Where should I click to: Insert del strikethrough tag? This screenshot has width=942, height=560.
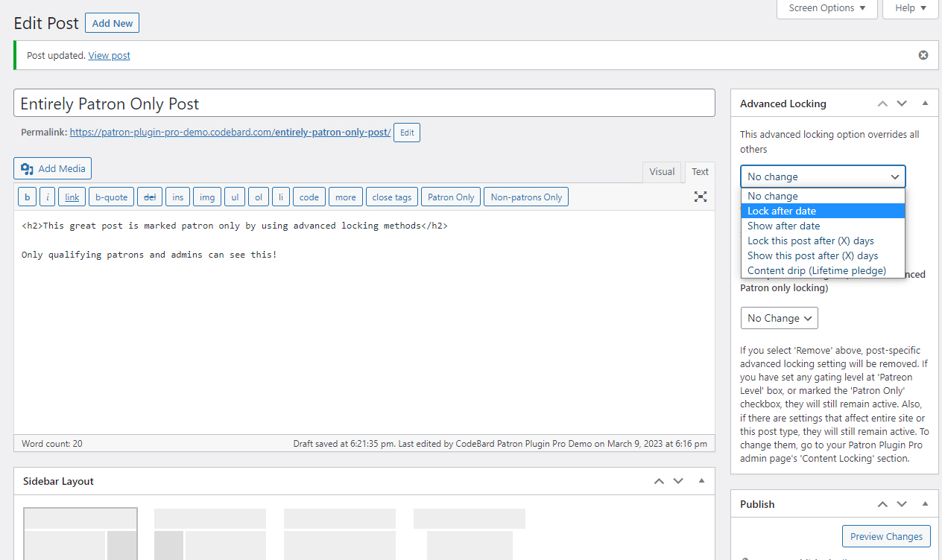[x=150, y=197]
